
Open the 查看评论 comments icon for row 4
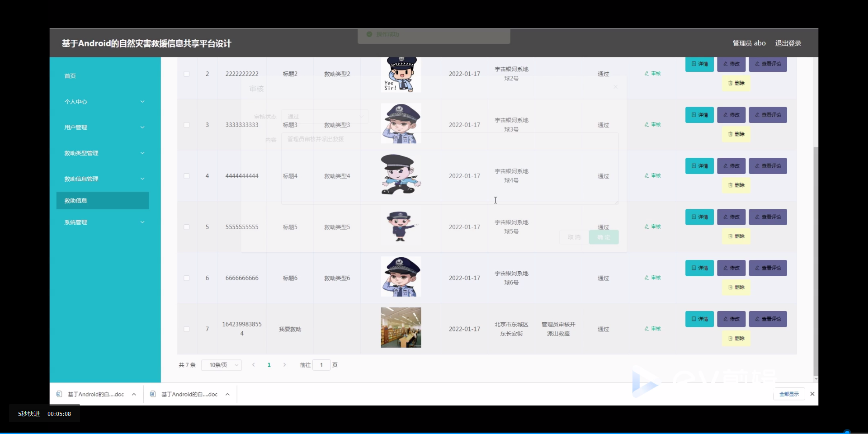pyautogui.click(x=768, y=166)
